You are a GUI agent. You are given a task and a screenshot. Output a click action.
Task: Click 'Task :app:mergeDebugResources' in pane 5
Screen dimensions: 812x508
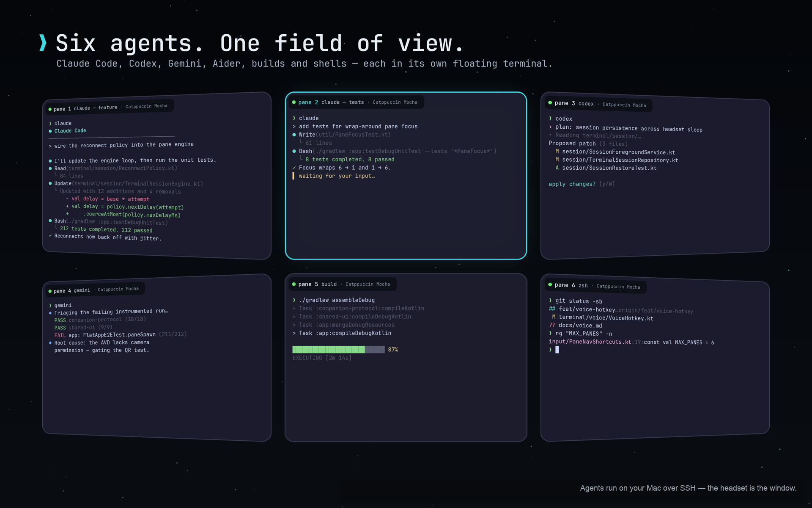point(346,325)
